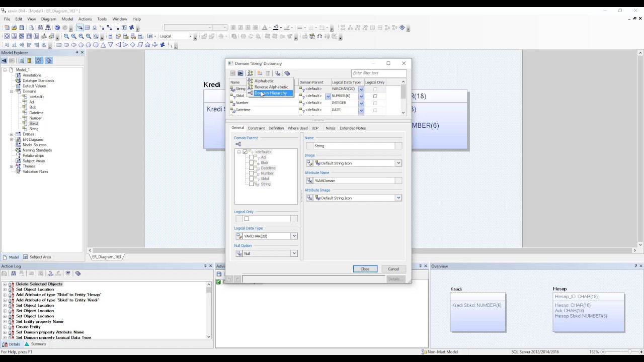This screenshot has height=362, width=644.
Task: Click the New domain icon in dictionary toolbar
Action: point(260,73)
